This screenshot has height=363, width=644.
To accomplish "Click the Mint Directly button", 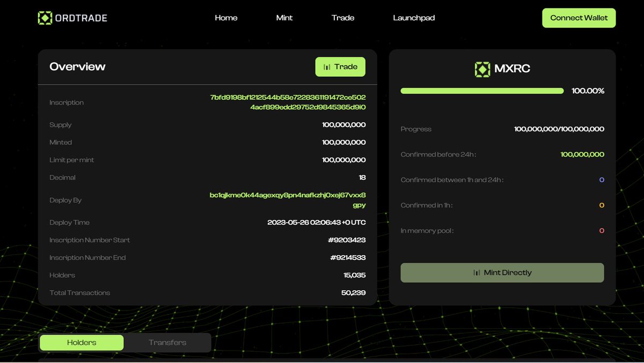I will click(x=502, y=272).
